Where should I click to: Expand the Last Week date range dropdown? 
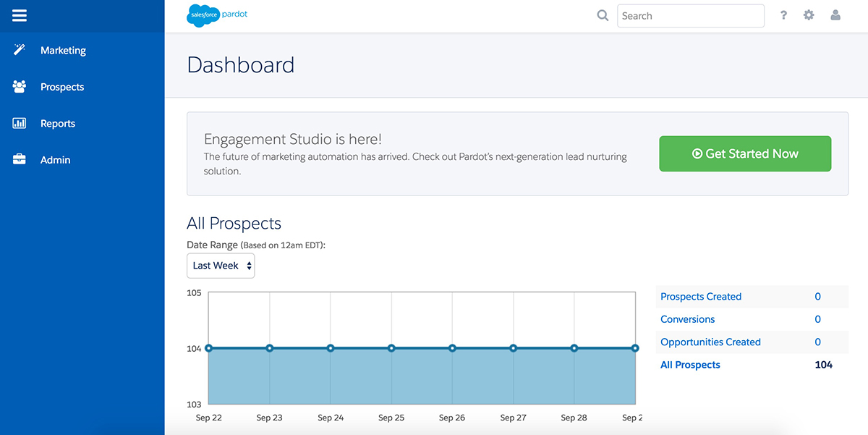(221, 266)
